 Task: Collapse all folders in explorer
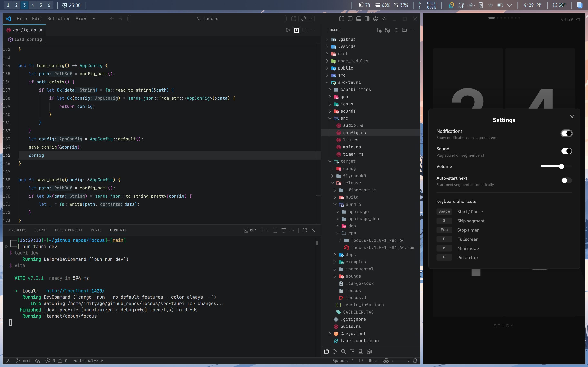pos(404,30)
